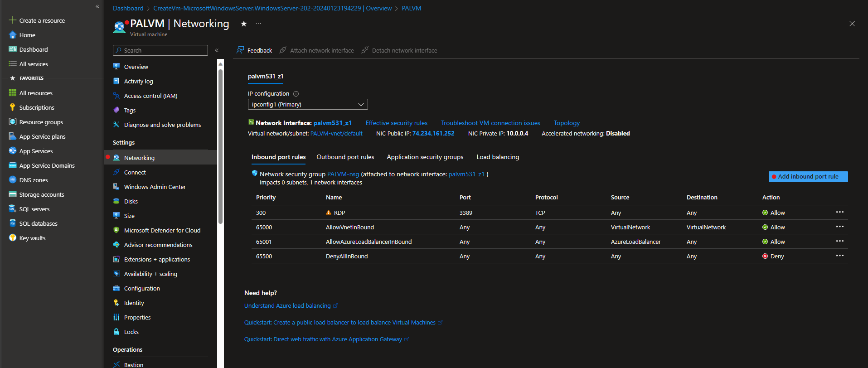This screenshot has width=868, height=368.
Task: Click the Disks icon in resource menu
Action: pos(116,201)
